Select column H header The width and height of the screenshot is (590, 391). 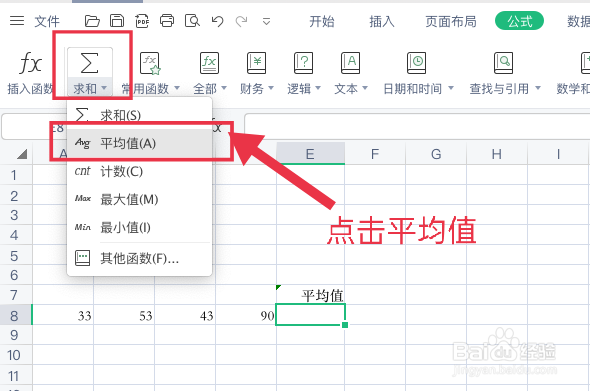(x=497, y=154)
